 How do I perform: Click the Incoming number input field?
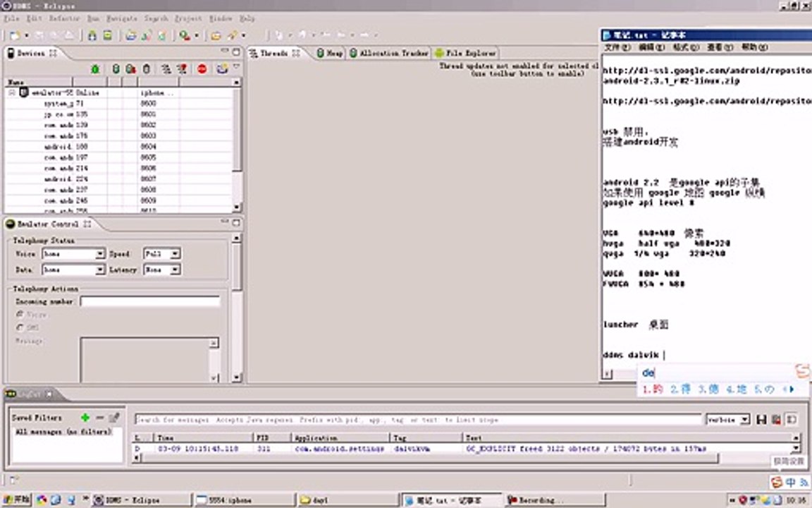pyautogui.click(x=150, y=301)
